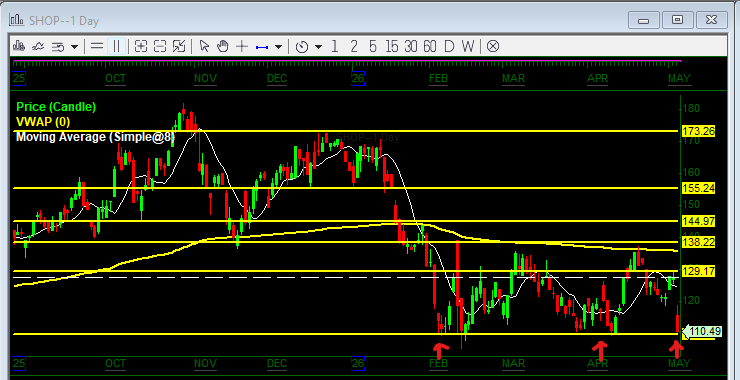Toggle the vertical lines tool
Viewport: 740px width, 380px height.
tap(116, 46)
